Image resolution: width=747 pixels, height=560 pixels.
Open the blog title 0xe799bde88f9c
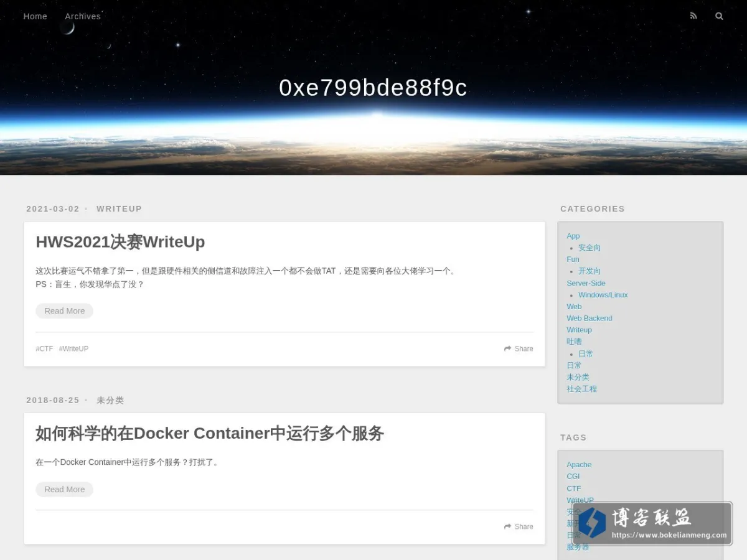pos(373,88)
